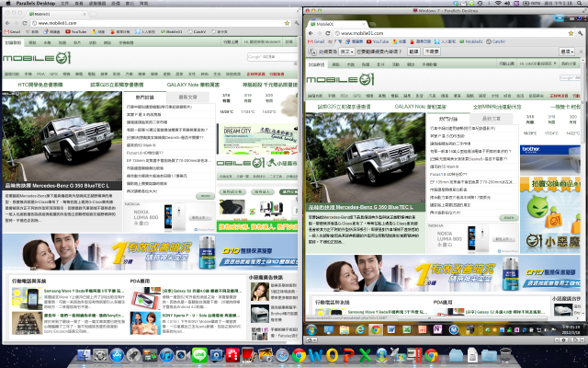Image resolution: width=588 pixels, height=368 pixels.
Task: Switch to latest articles tab, right page
Action: pos(492,119)
